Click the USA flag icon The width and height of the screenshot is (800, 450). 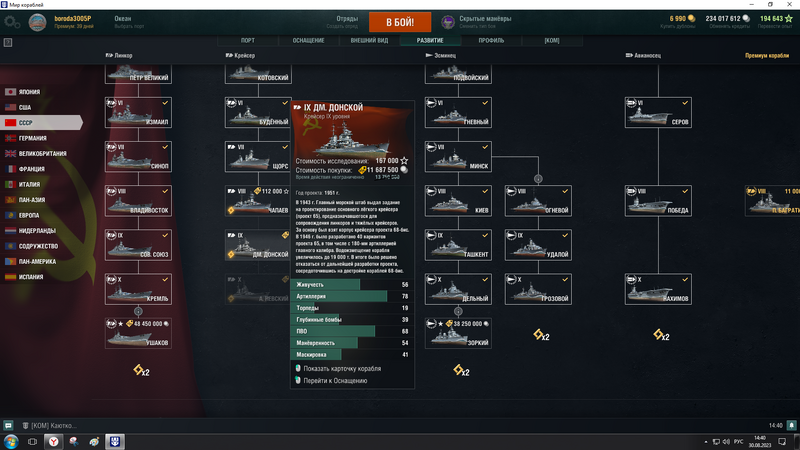[x=10, y=107]
